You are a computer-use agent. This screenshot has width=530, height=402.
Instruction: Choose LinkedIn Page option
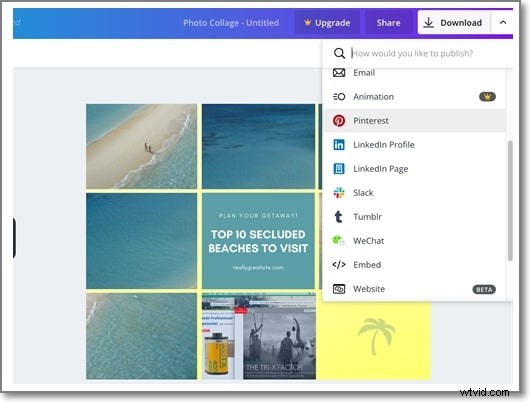(x=414, y=169)
